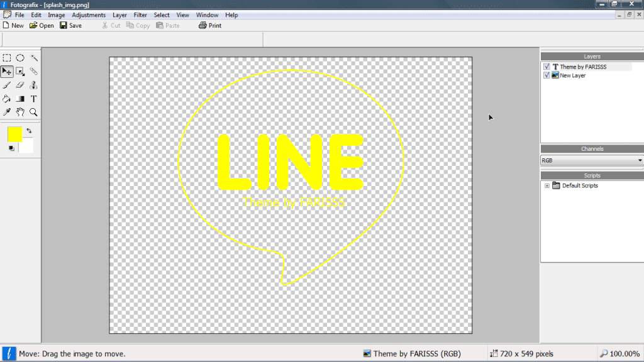The height and width of the screenshot is (362, 644).
Task: Click the image dimensions icon in status bar
Action: click(494, 353)
